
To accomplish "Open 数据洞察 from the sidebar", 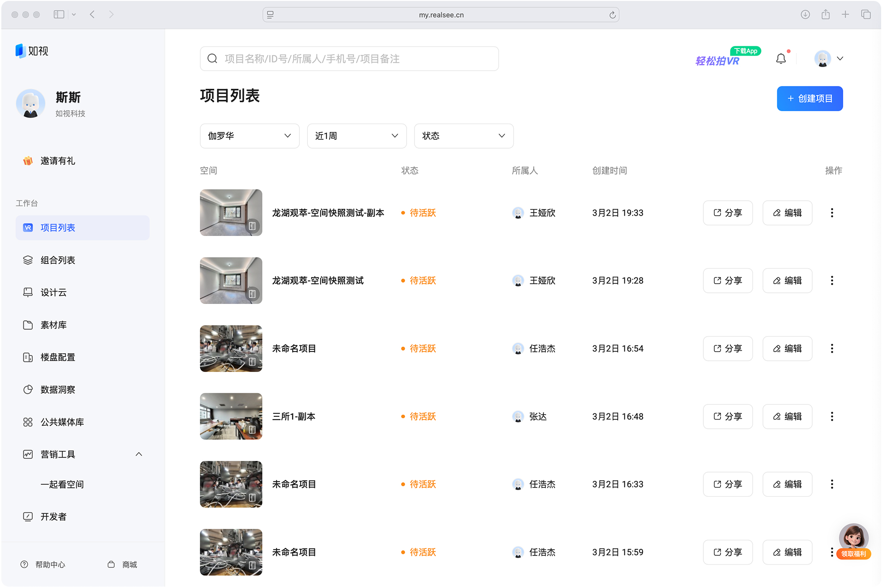I will 58,390.
